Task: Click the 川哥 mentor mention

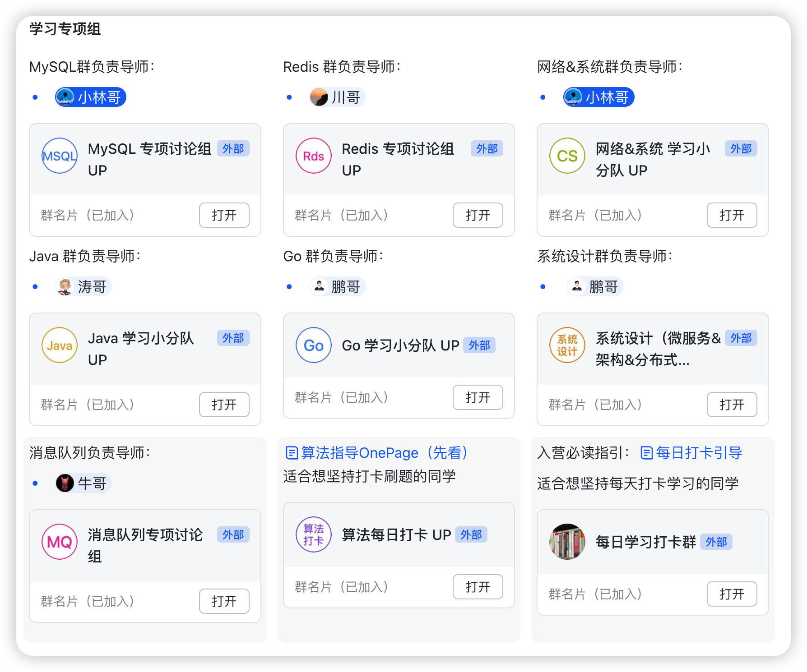Action: tap(338, 97)
